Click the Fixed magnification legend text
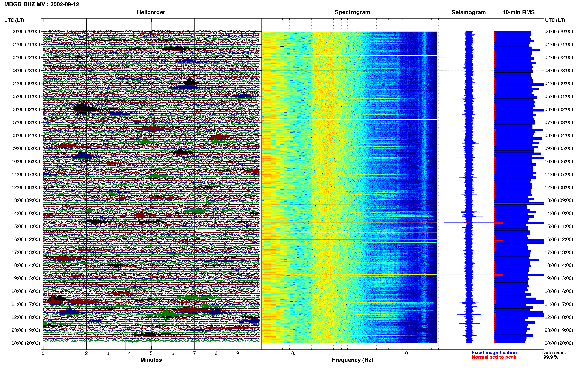588x368 pixels. click(x=494, y=352)
